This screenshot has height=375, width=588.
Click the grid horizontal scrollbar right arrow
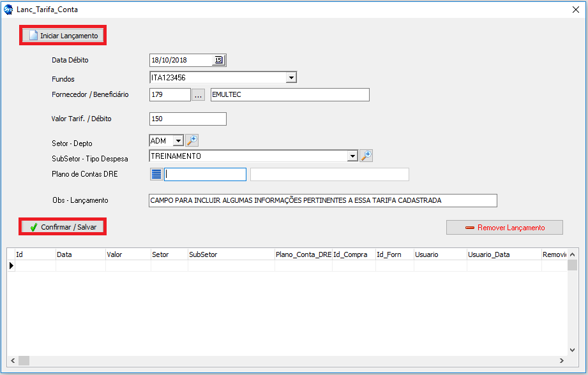562,361
